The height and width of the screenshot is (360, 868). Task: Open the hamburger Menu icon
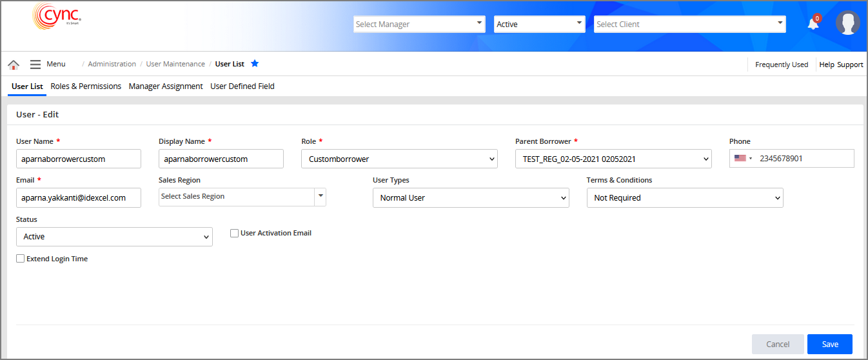click(x=35, y=65)
